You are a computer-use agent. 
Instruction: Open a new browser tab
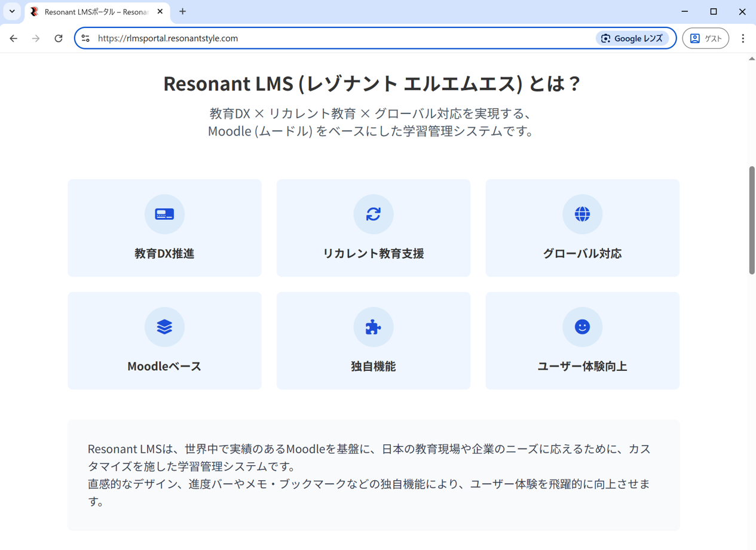(183, 11)
